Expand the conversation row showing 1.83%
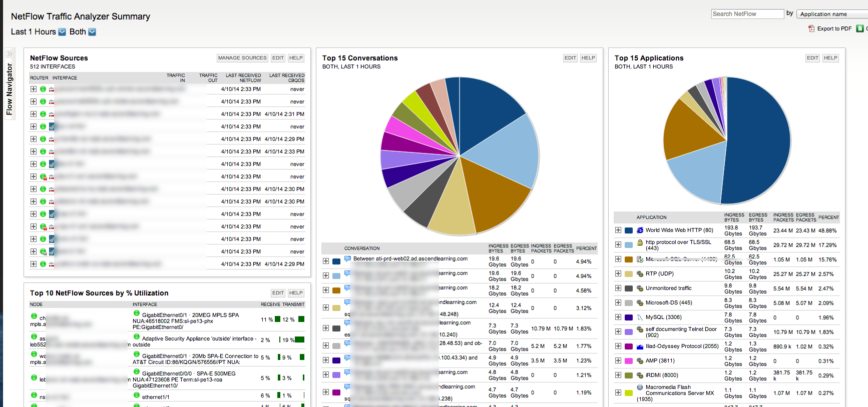Image resolution: width=868 pixels, height=407 pixels. click(326, 328)
